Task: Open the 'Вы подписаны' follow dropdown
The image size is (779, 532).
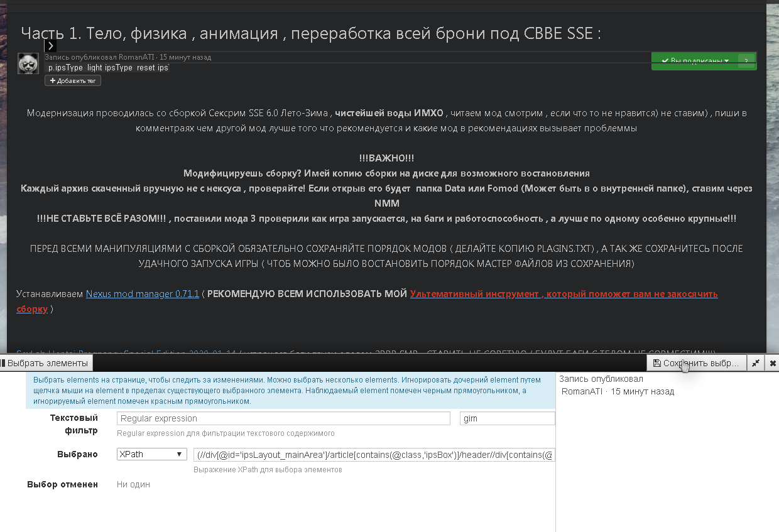Action: [x=695, y=61]
